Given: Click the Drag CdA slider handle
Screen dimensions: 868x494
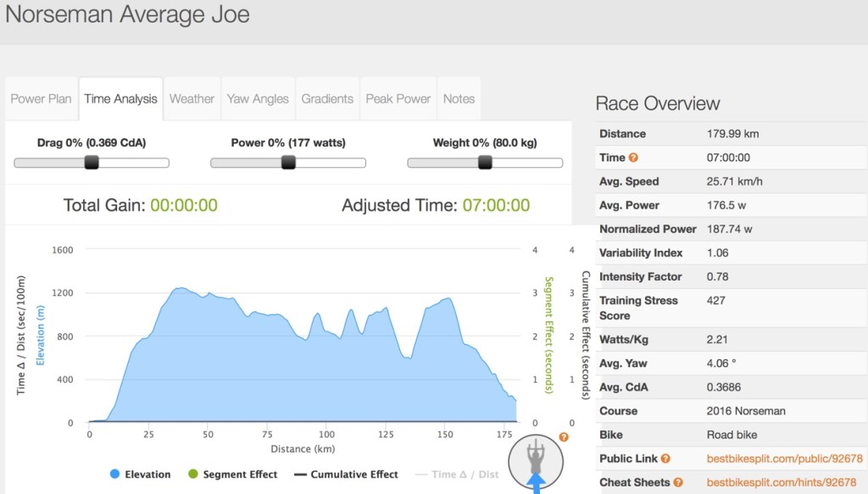Looking at the screenshot, I should coord(92,163).
